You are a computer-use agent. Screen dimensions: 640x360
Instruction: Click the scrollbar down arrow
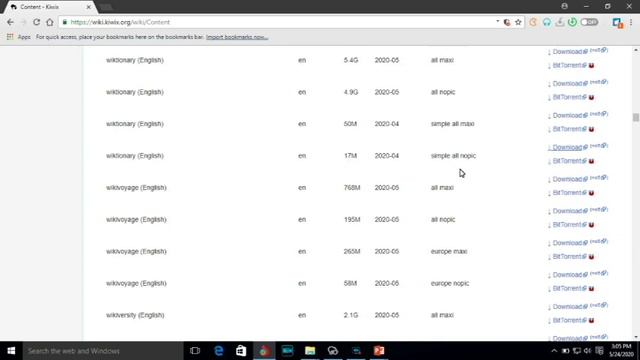[x=636, y=337]
